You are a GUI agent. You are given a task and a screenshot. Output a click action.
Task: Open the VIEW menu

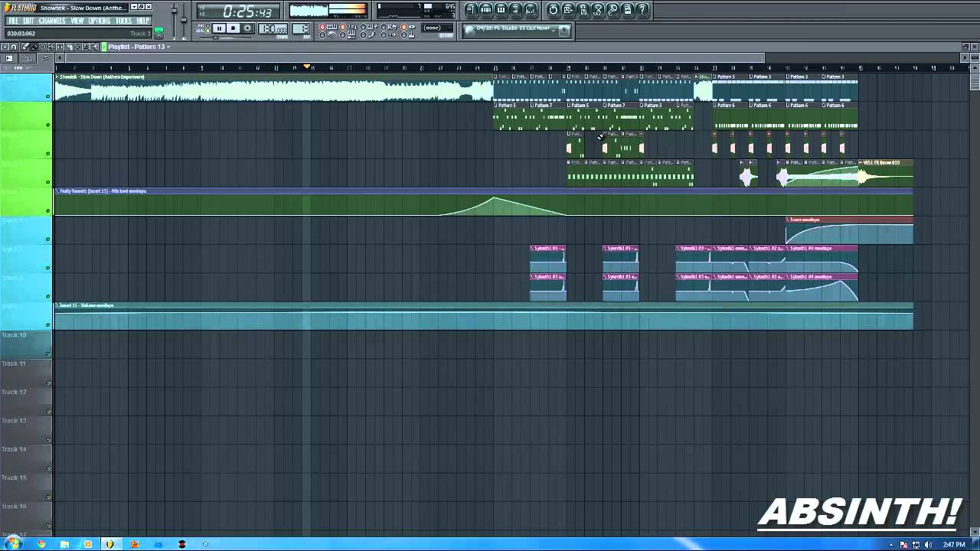tap(77, 21)
